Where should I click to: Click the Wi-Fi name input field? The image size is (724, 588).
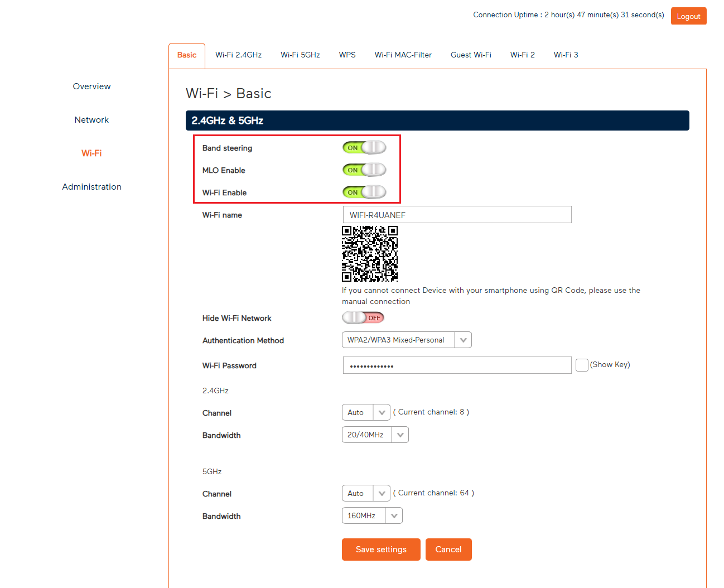click(457, 215)
